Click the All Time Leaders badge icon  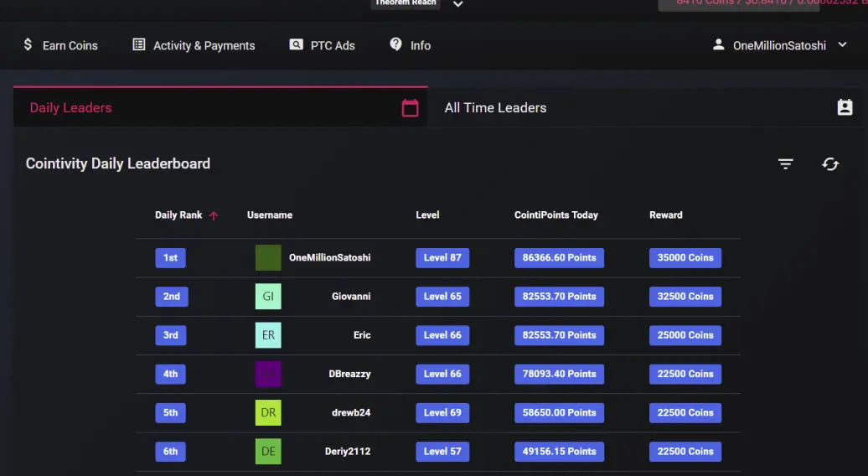[845, 107]
